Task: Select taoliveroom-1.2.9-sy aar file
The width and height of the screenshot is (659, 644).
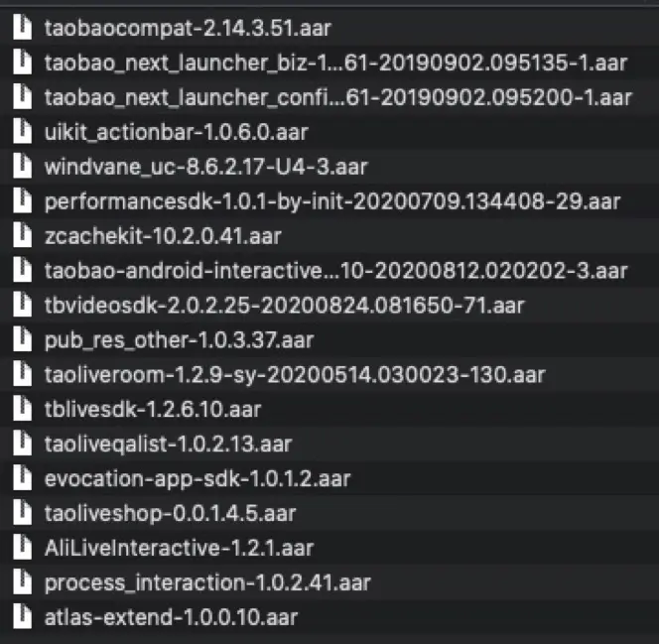Action: coord(294,375)
